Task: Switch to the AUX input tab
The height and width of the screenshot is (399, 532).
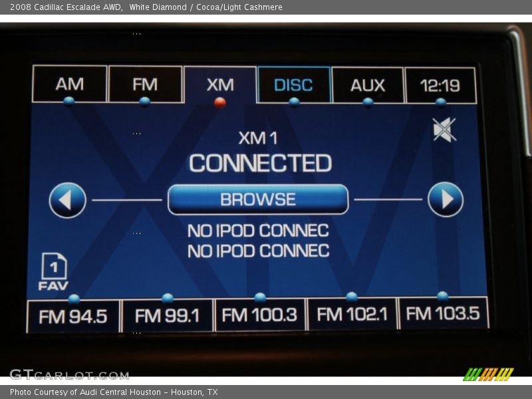Action: (368, 85)
